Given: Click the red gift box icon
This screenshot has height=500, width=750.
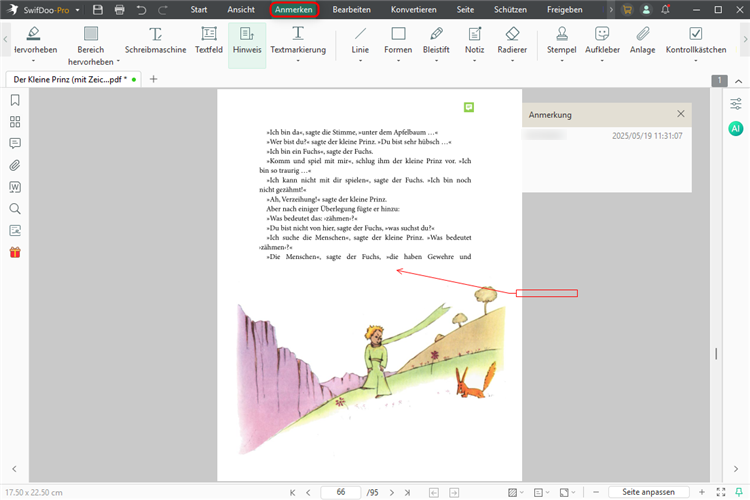Looking at the screenshot, I should point(15,252).
